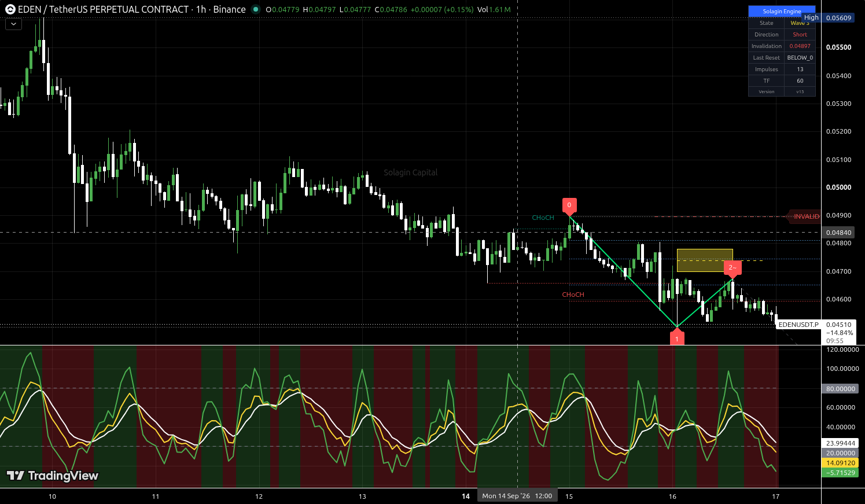Select the red wave marker labeled 1

[x=677, y=338]
